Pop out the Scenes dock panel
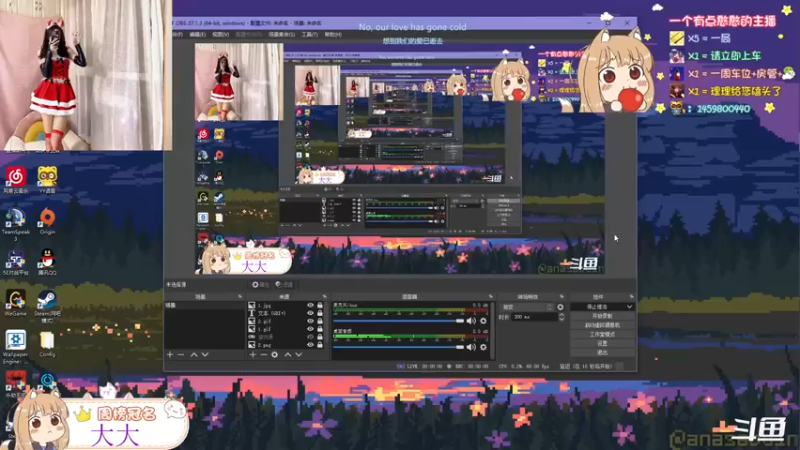 point(239,296)
